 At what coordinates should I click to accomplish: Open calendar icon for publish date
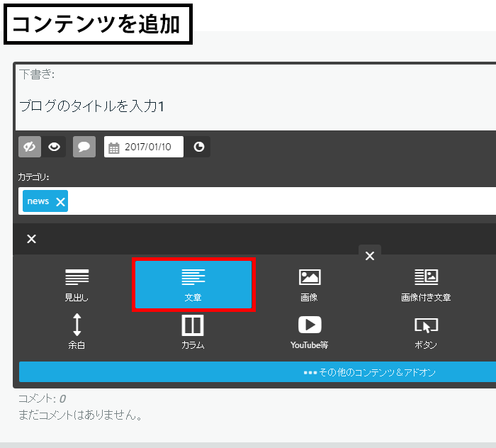point(114,147)
